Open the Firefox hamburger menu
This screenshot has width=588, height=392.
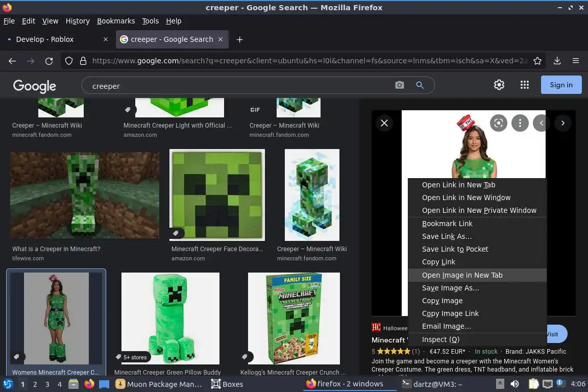click(x=576, y=61)
